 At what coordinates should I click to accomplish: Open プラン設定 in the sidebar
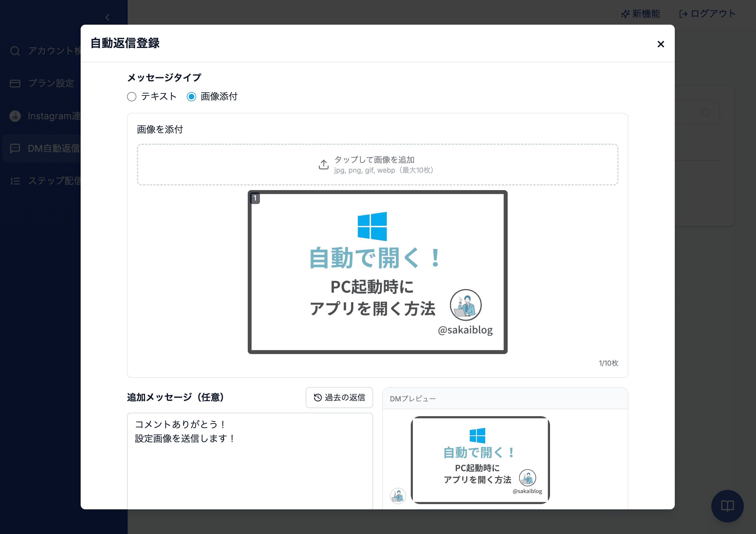coord(41,83)
